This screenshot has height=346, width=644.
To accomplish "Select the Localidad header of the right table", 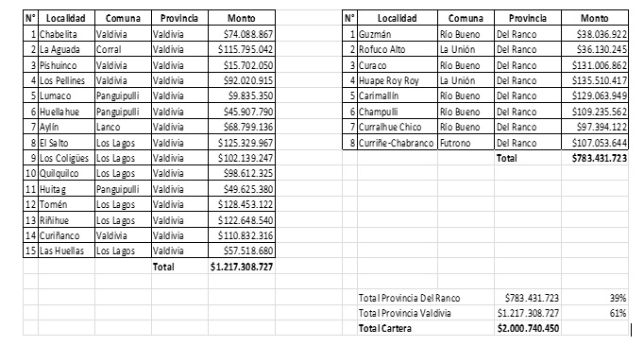I will pyautogui.click(x=398, y=18).
